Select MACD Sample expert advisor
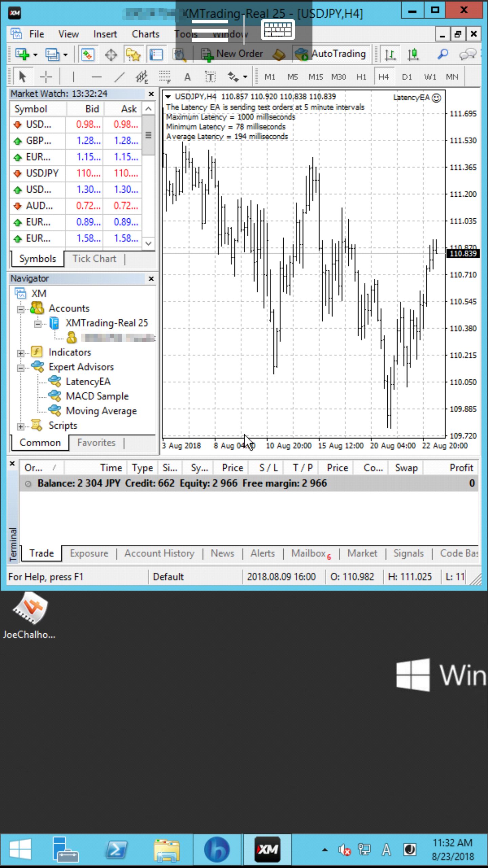 click(x=97, y=396)
